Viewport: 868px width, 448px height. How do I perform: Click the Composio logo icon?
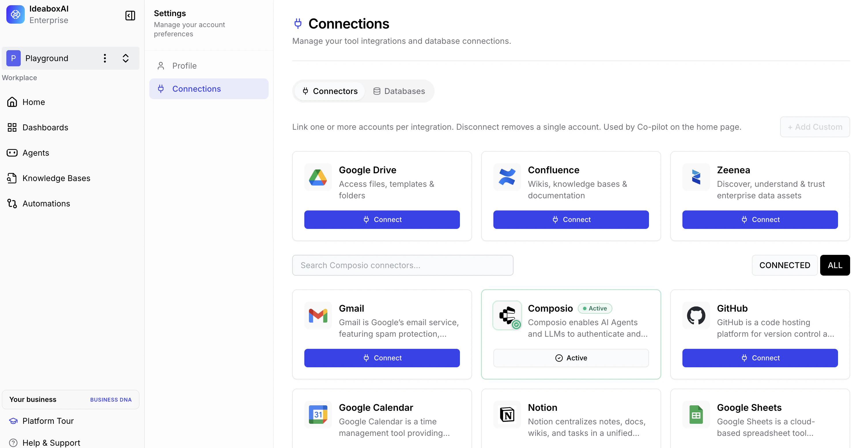coord(507,315)
